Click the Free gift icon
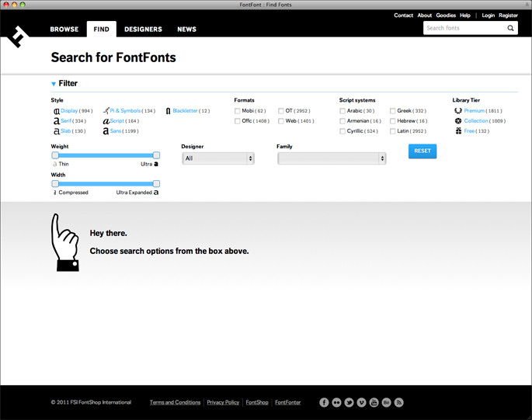This screenshot has height=420, width=532. click(458, 131)
